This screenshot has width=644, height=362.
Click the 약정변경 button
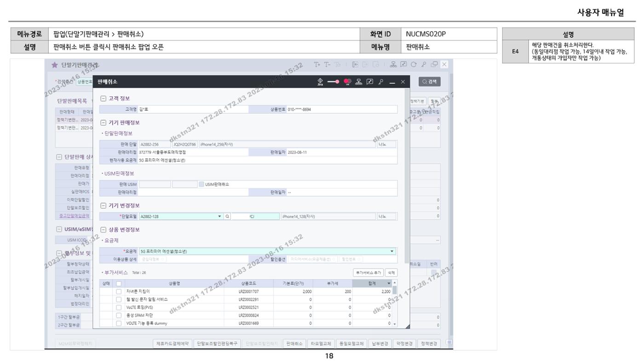tap(403, 343)
